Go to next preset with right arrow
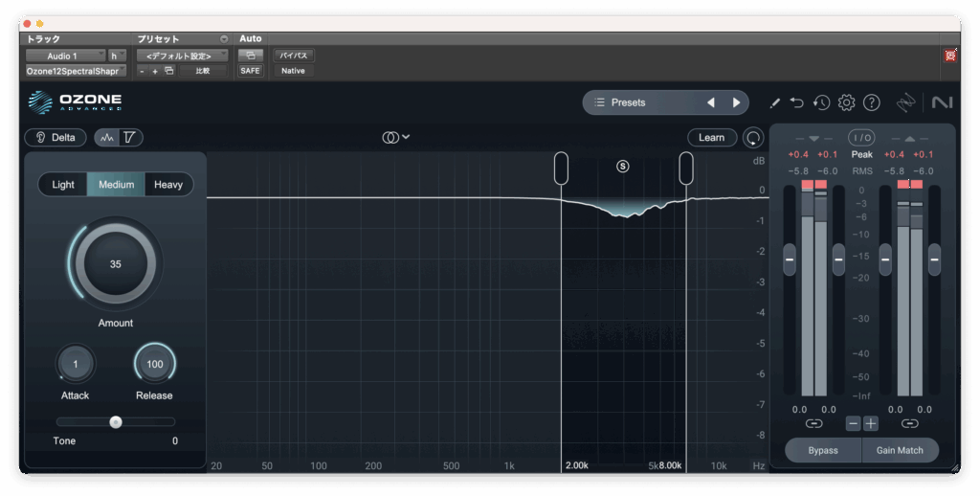980x496 pixels. click(736, 102)
